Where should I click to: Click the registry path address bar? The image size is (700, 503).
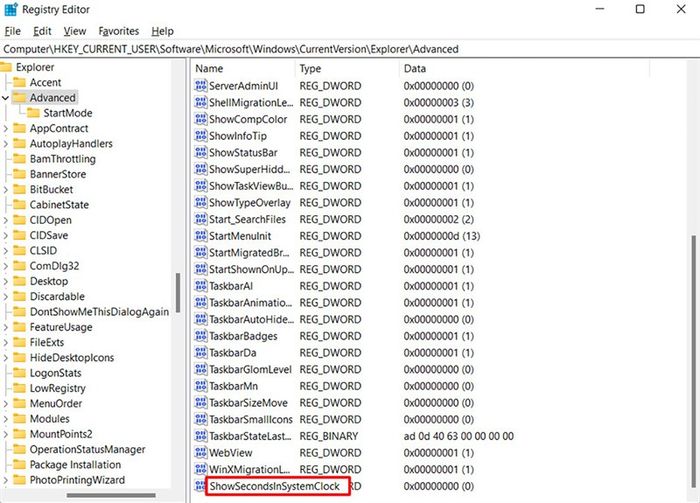tap(350, 49)
